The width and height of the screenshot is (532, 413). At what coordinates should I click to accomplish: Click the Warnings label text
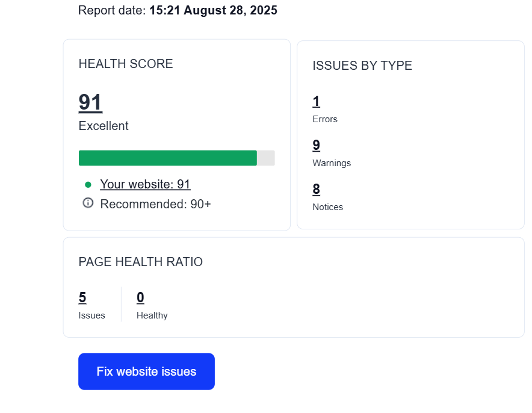[x=332, y=163]
